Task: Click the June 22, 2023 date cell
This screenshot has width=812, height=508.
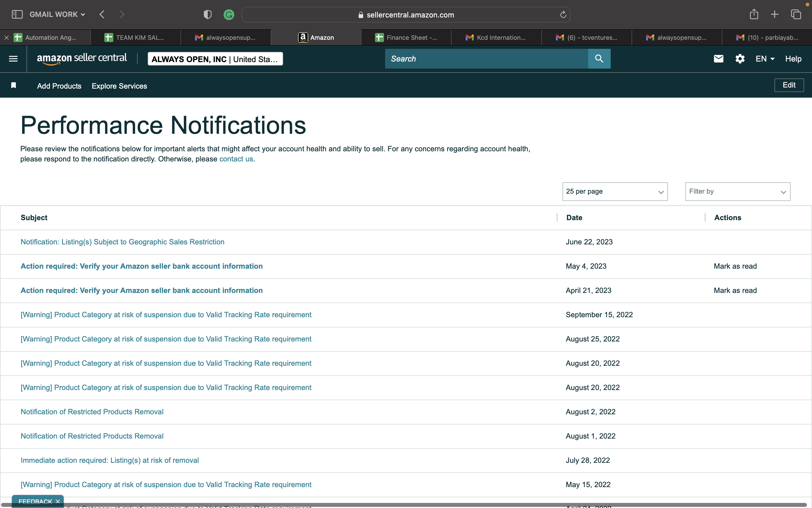Action: tap(589, 242)
